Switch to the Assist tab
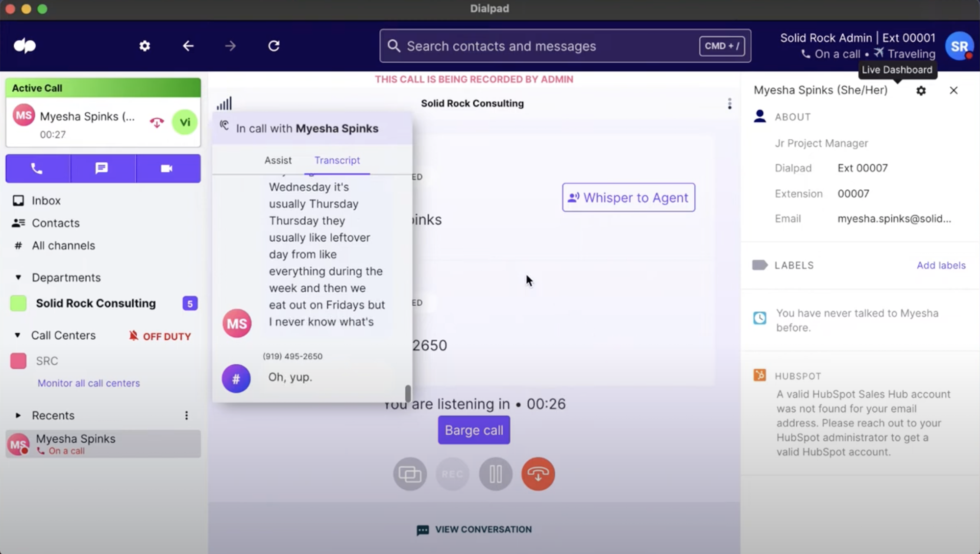The width and height of the screenshot is (980, 554). pyautogui.click(x=278, y=160)
